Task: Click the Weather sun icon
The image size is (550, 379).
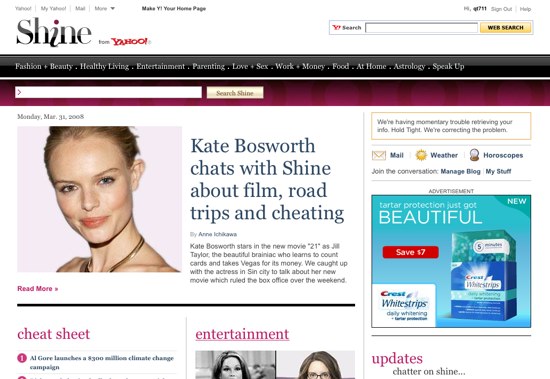Action: pyautogui.click(x=421, y=155)
